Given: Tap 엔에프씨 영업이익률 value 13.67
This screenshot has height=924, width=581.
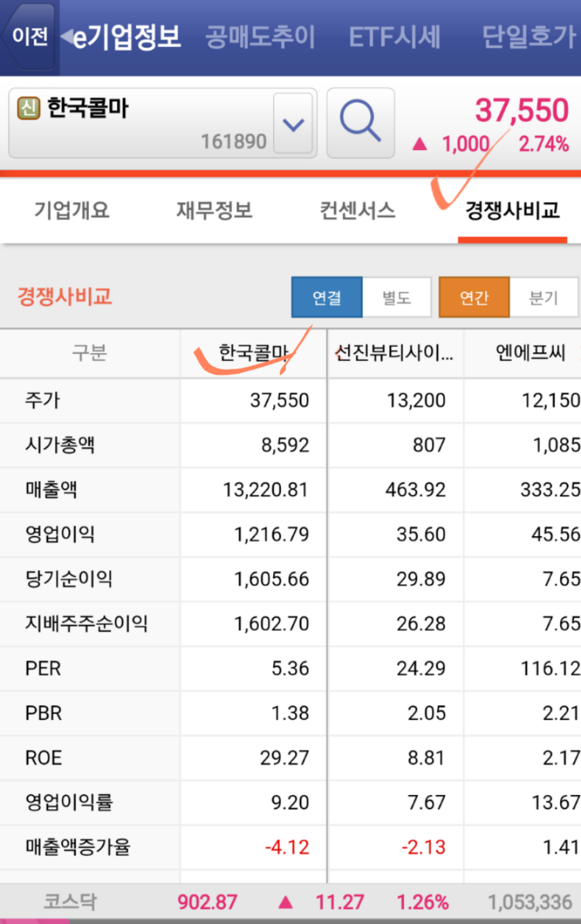Looking at the screenshot, I should 556,802.
